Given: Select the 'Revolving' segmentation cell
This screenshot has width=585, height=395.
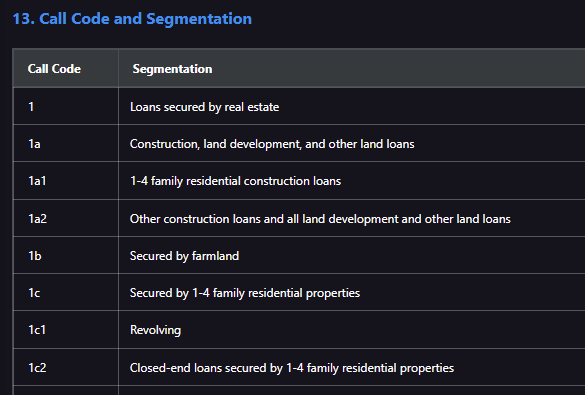Looking at the screenshot, I should tap(352, 330).
